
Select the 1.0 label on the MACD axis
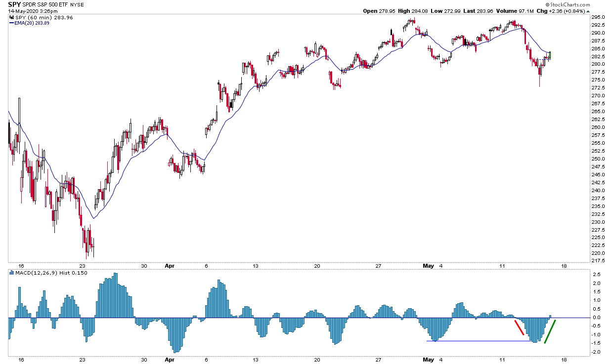tap(596, 300)
